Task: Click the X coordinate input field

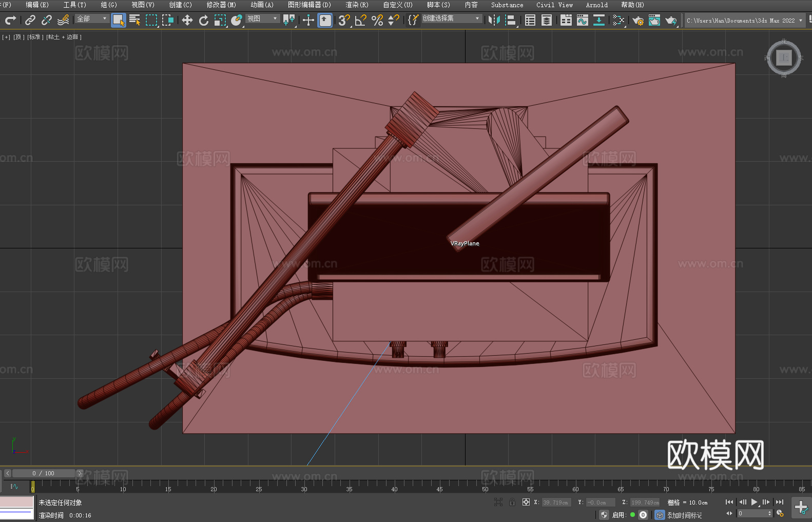Action: tap(556, 502)
